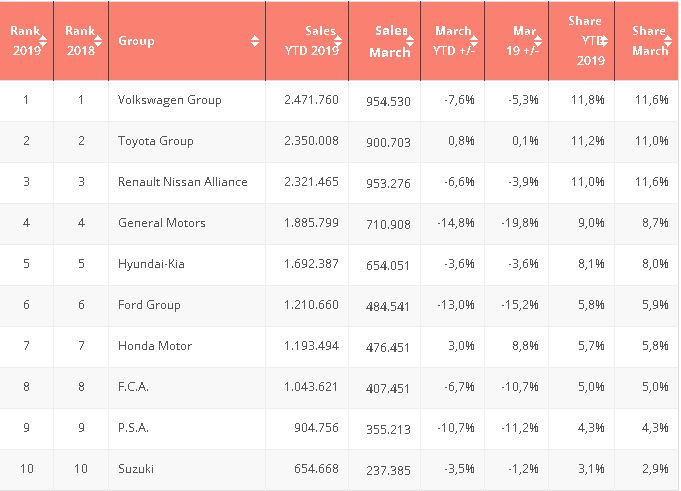Image resolution: width=681 pixels, height=491 pixels.
Task: Click the Suzuki name cell
Action: pos(136,469)
